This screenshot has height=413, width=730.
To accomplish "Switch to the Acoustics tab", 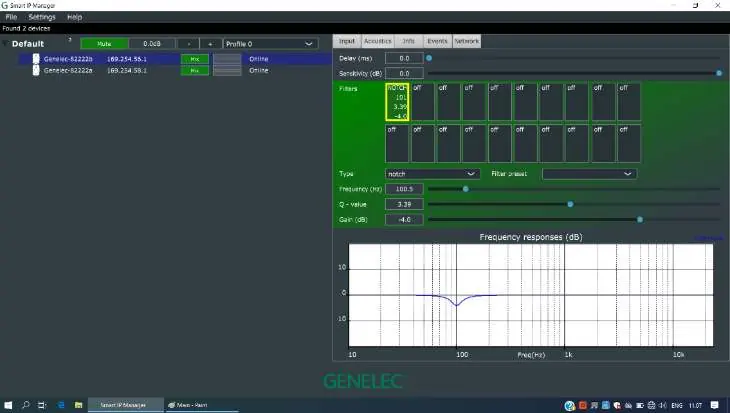I will pyautogui.click(x=378, y=41).
